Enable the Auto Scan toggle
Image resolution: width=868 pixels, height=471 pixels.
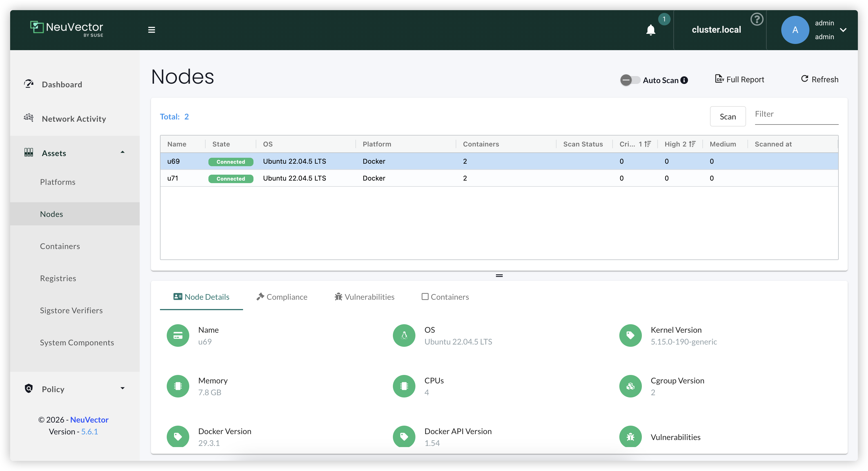630,80
